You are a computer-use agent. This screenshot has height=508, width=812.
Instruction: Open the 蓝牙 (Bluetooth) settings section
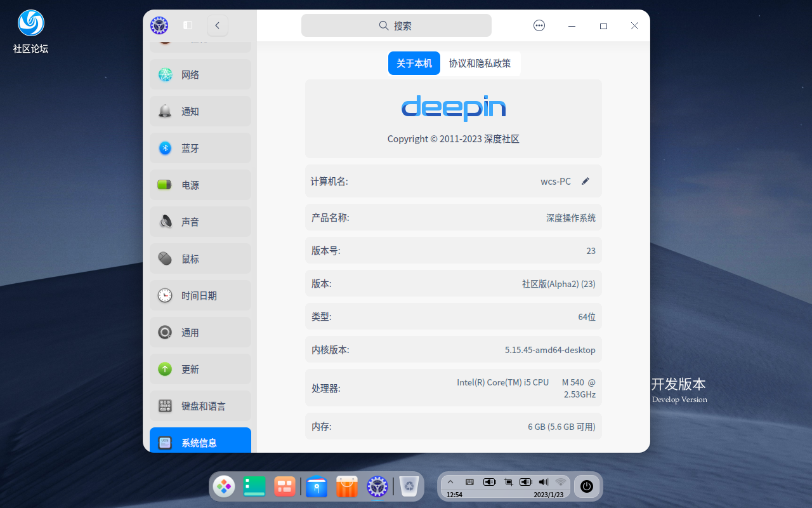point(200,148)
